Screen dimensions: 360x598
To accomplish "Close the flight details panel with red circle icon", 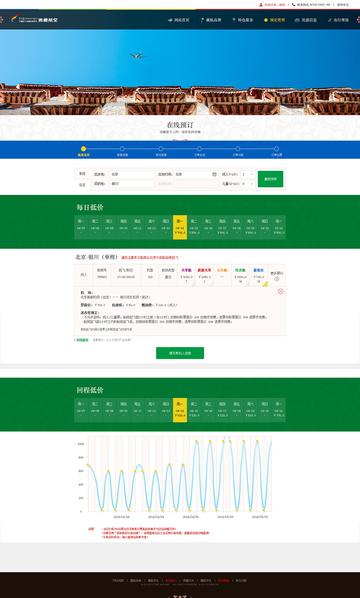I will (281, 291).
